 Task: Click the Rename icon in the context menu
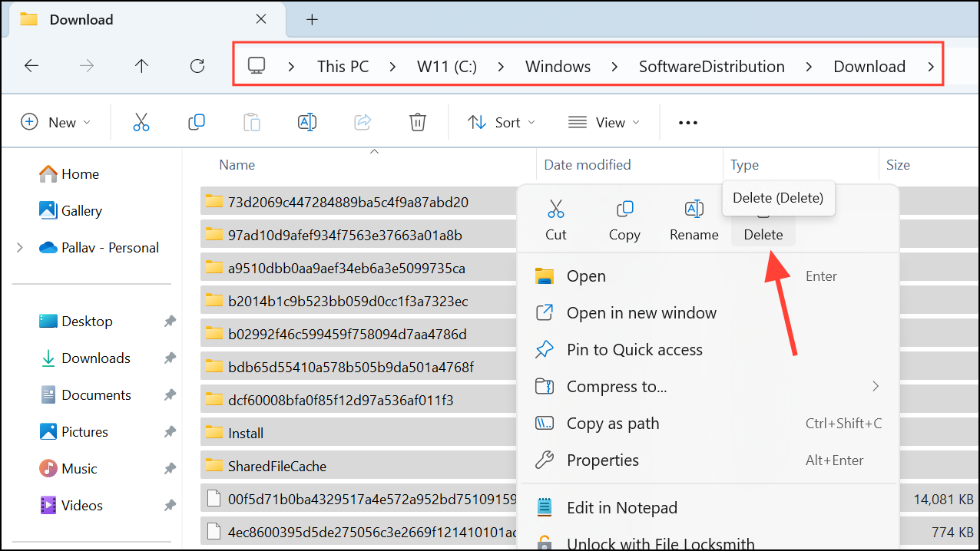693,208
